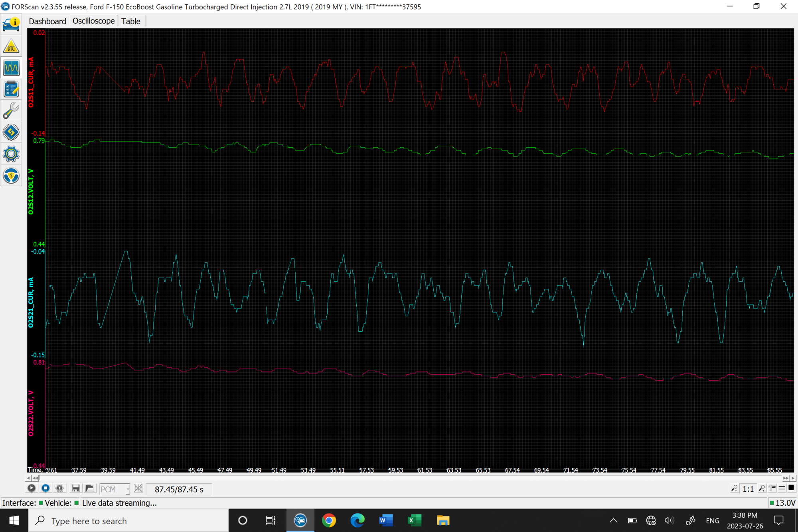This screenshot has width=798, height=532.
Task: Stop the live data recording
Action: 45,488
